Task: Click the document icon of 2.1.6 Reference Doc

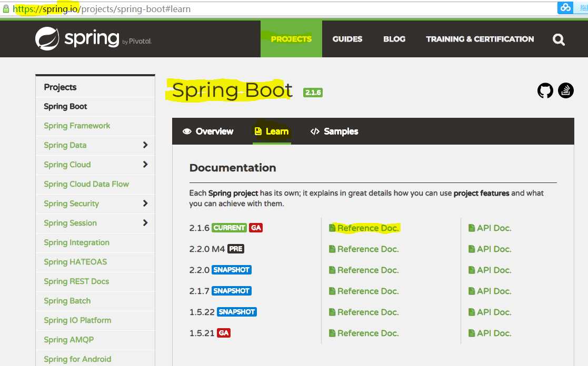Action: pos(332,228)
